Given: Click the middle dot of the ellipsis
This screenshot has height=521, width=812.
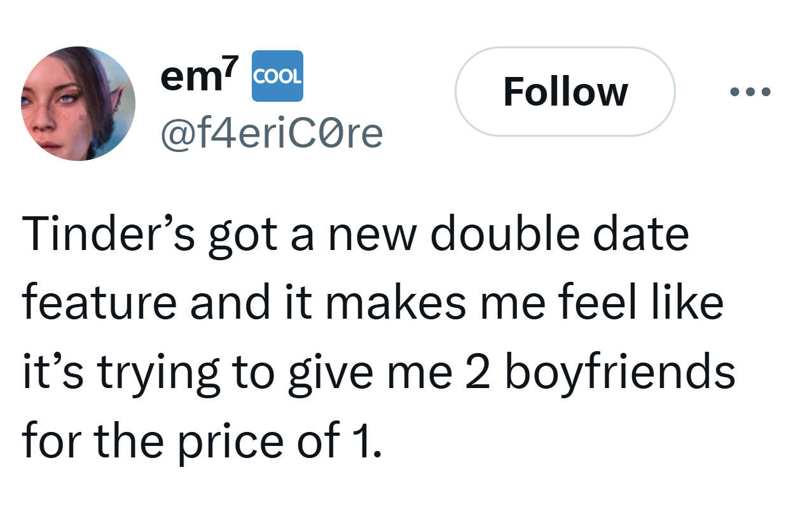Looking at the screenshot, I should click(750, 92).
